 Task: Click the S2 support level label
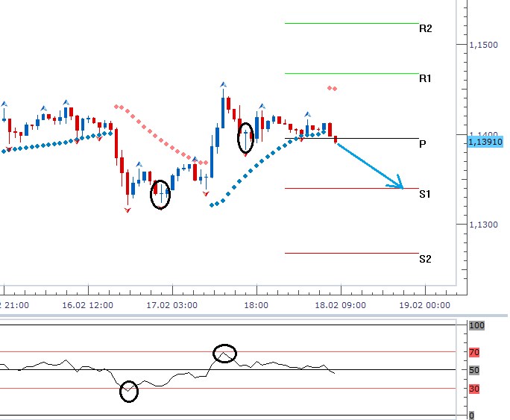[425, 259]
